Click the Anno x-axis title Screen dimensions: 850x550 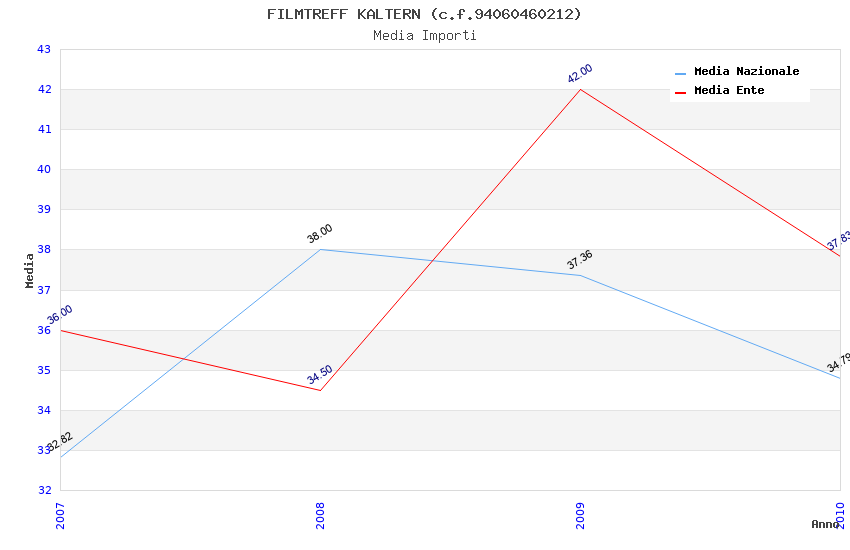point(825,524)
